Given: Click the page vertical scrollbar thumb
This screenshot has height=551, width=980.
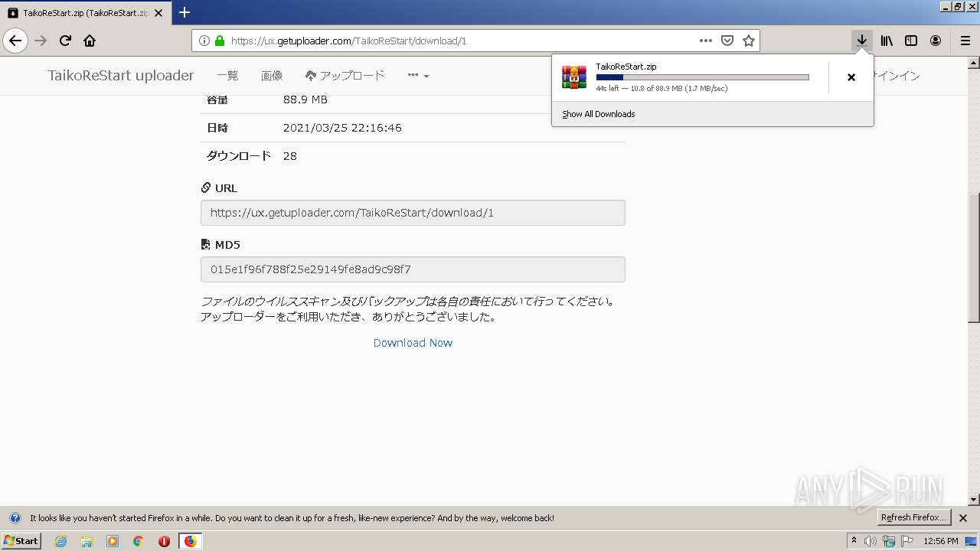Looking at the screenshot, I should pos(974,257).
